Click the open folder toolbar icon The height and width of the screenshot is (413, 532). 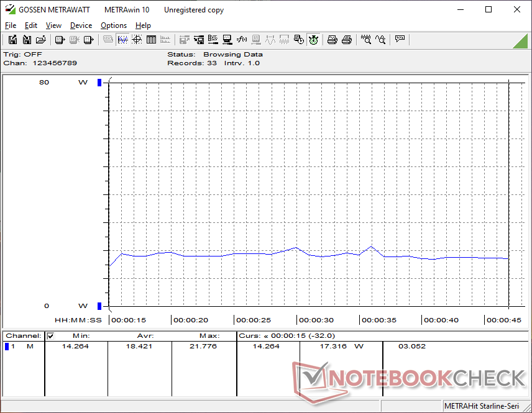point(41,40)
